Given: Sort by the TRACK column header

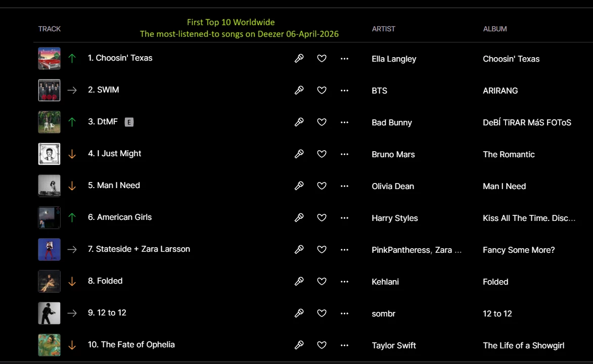Looking at the screenshot, I should pos(50,29).
